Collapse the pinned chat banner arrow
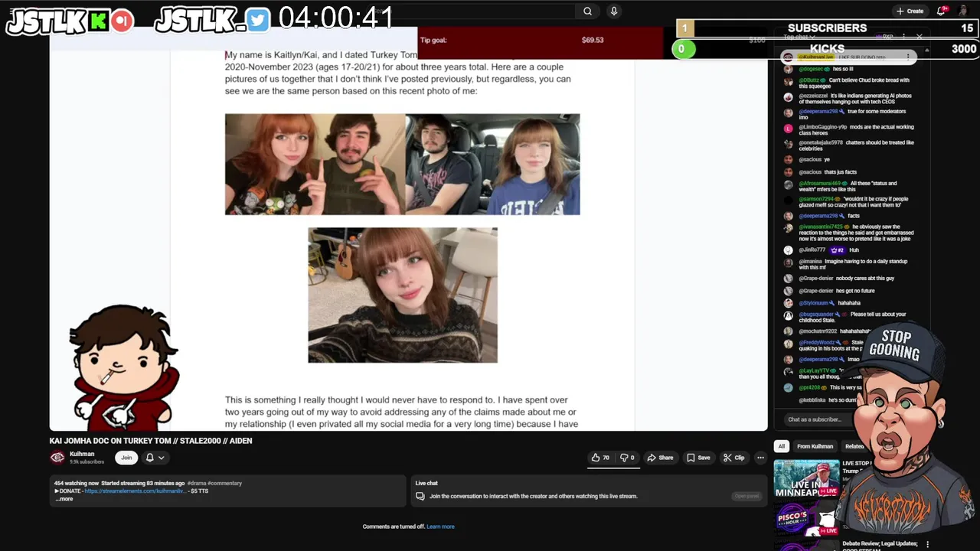This screenshot has height=551, width=980. pyautogui.click(x=926, y=51)
